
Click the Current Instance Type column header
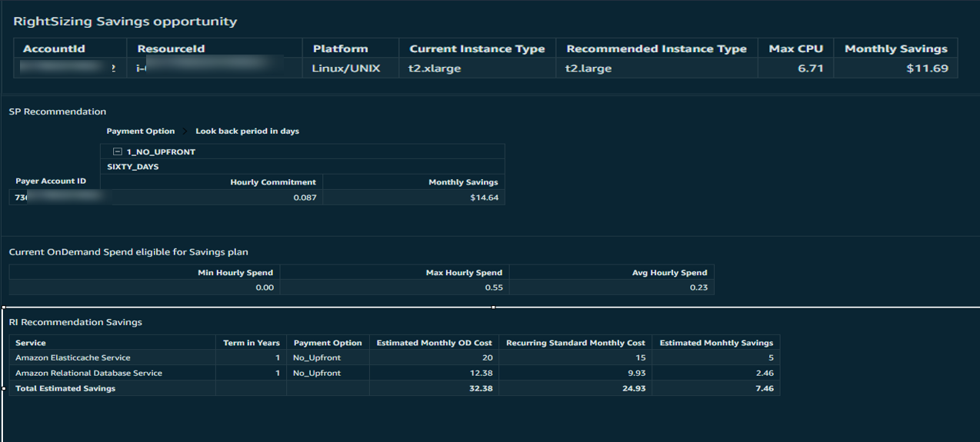[x=477, y=48]
